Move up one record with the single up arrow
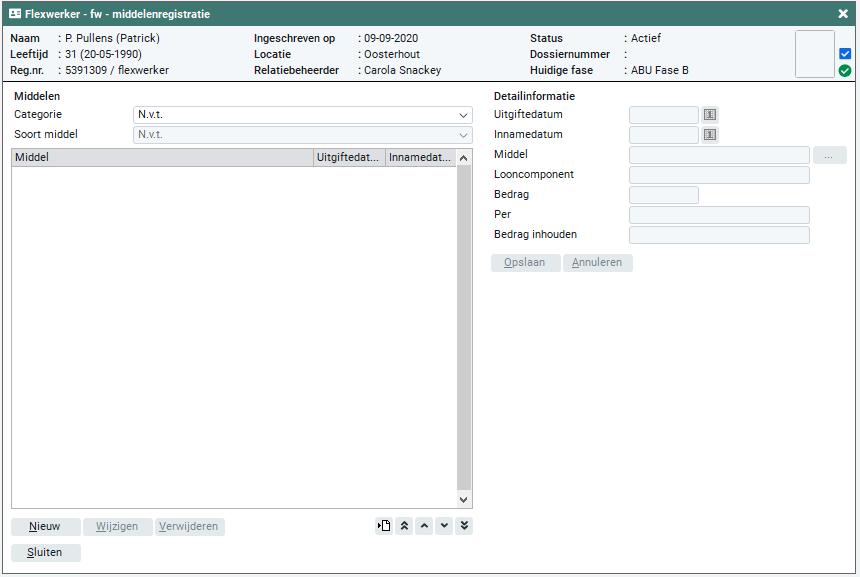860x577 pixels. tap(424, 527)
